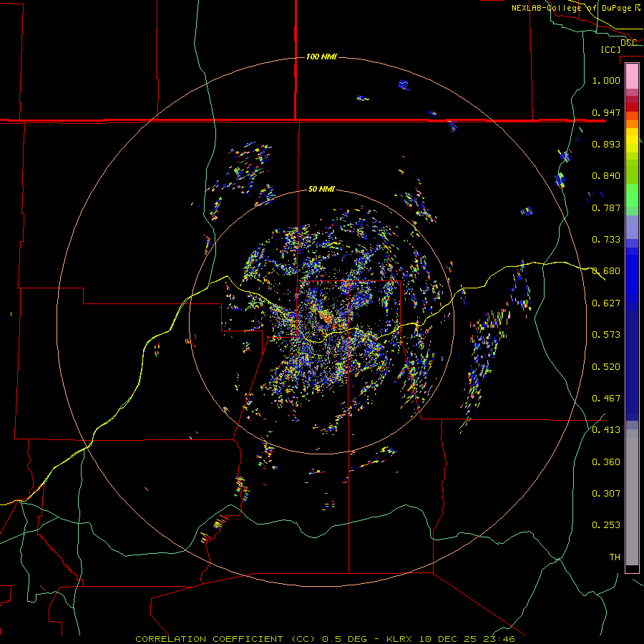Screen dimensions: 644x644
Task: Click the 0.413 scale value
Action: 606,430
